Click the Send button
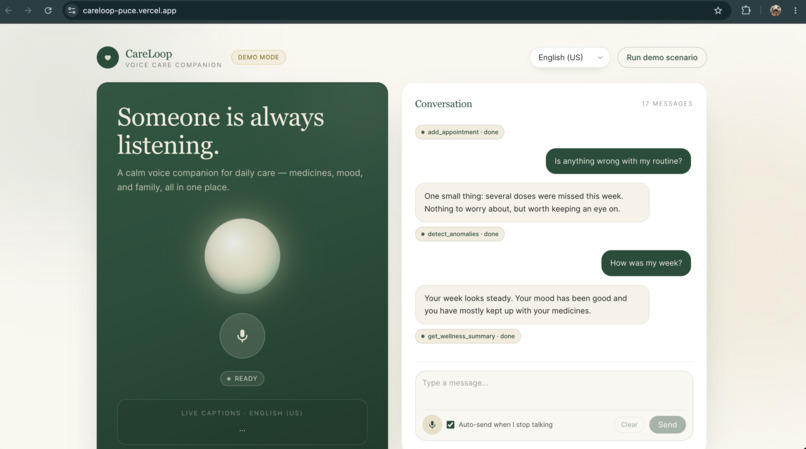This screenshot has height=449, width=806. [x=667, y=425]
